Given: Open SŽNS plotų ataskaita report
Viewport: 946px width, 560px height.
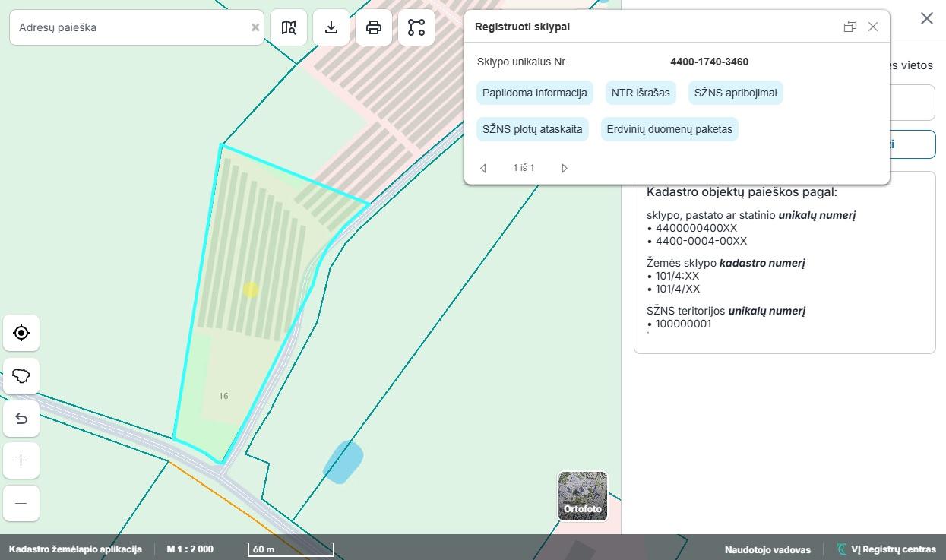Looking at the screenshot, I should coord(533,129).
